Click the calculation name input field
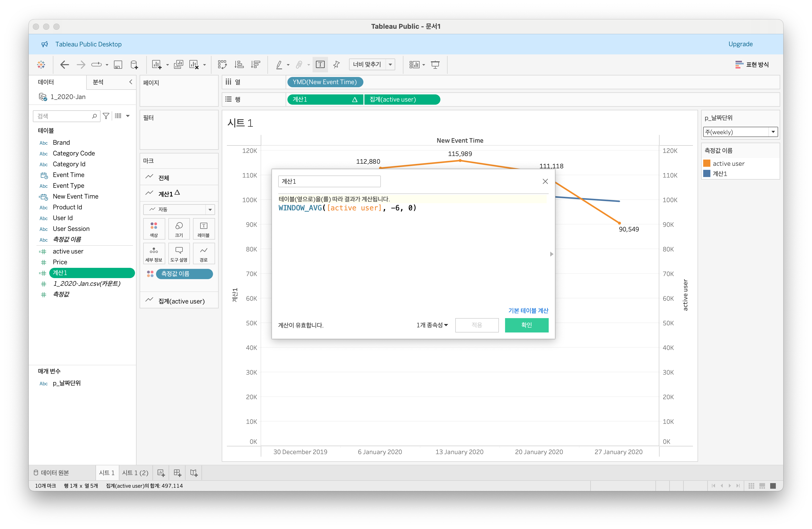The image size is (812, 529). 329,181
